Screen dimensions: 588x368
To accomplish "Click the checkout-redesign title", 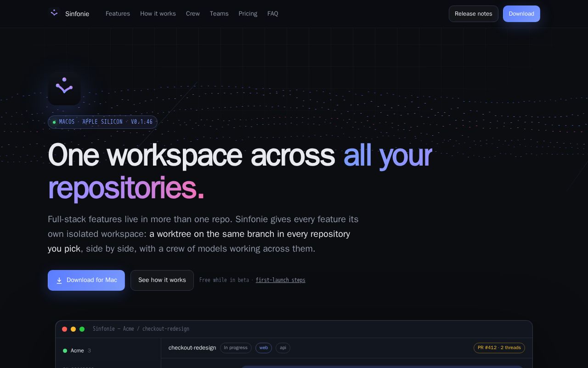I will click(192, 348).
